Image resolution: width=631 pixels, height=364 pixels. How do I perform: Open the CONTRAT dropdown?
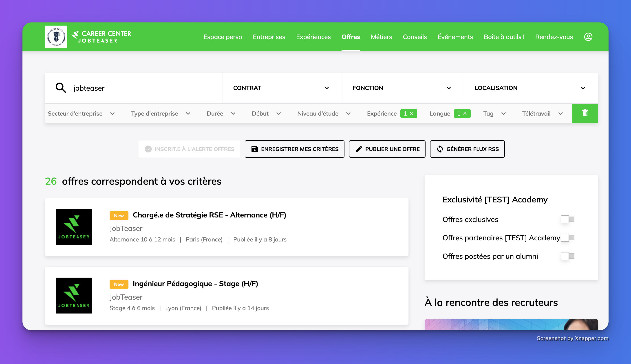(282, 88)
